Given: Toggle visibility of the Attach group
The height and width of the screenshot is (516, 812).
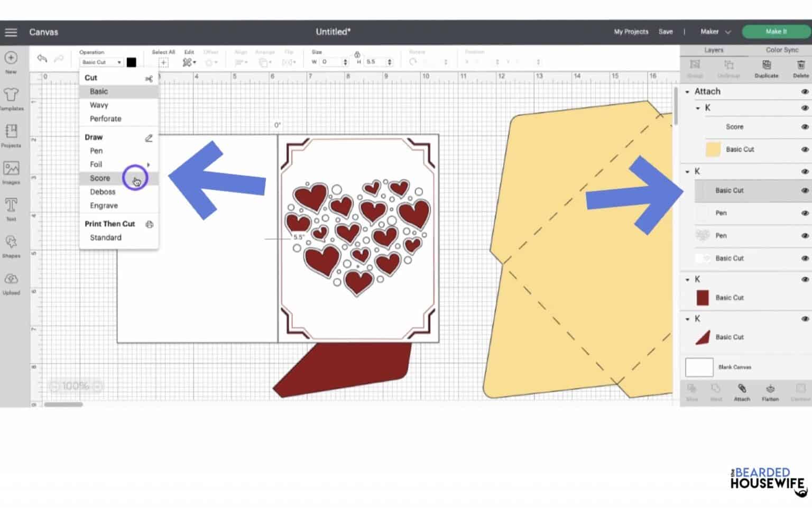Looking at the screenshot, I should coord(805,91).
